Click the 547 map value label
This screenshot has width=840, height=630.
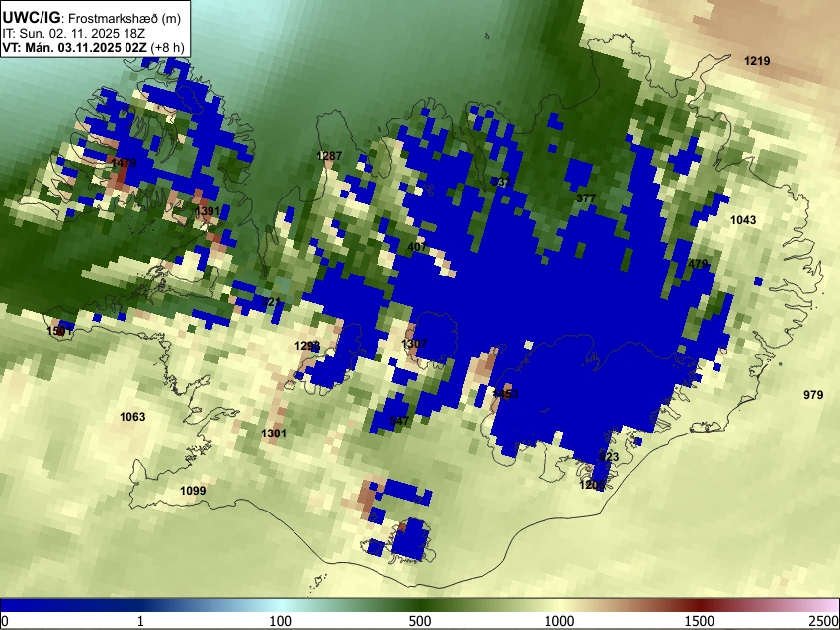(x=399, y=421)
